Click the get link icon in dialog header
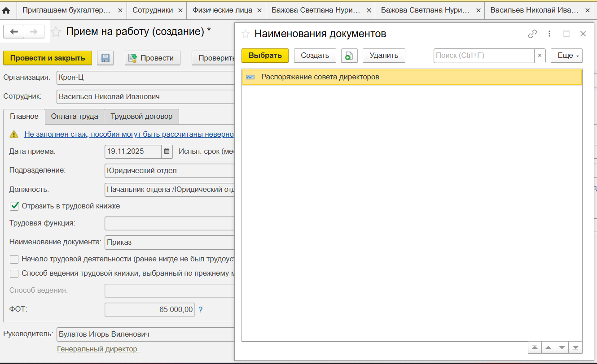Image resolution: width=597 pixels, height=364 pixels. (x=533, y=33)
